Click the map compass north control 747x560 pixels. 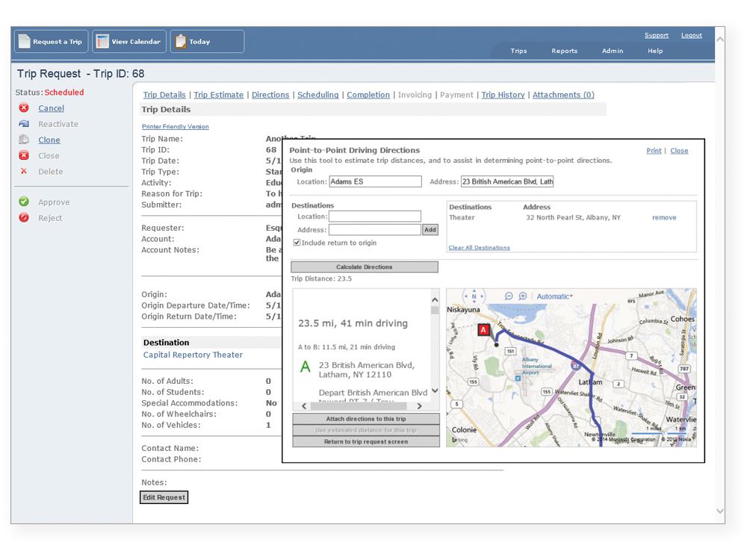pos(474,296)
